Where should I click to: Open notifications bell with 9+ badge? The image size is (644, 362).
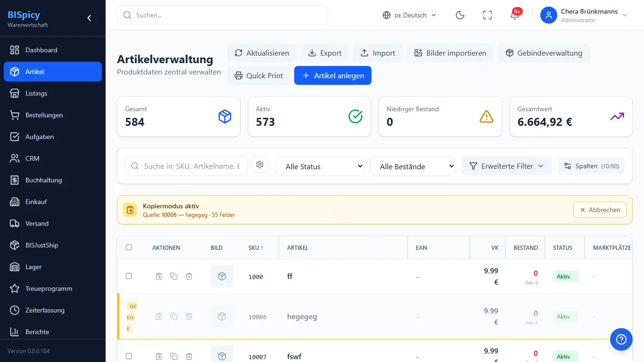tap(515, 15)
